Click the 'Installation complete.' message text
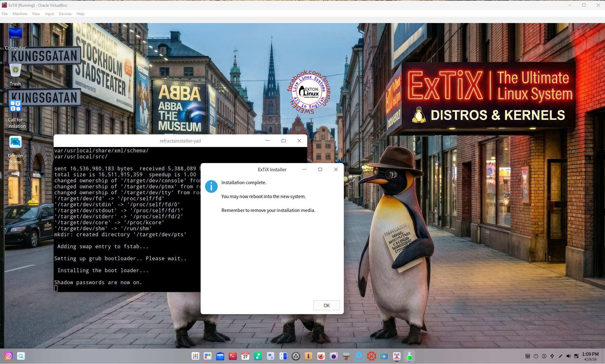 tap(244, 183)
